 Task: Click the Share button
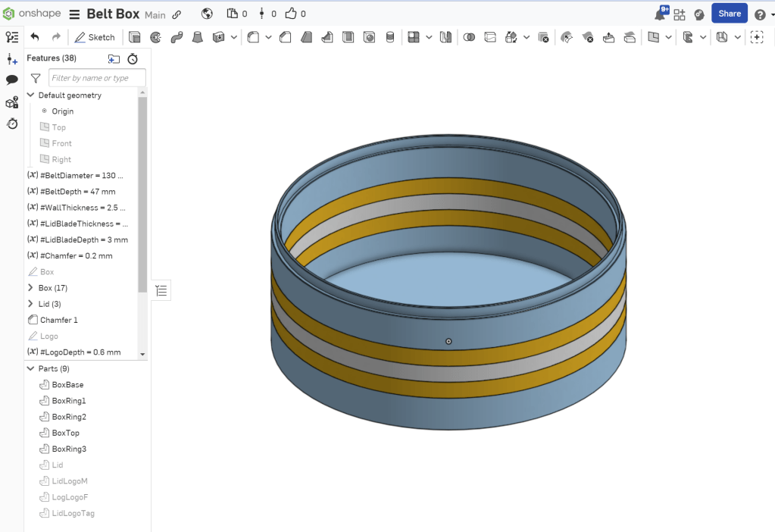pyautogui.click(x=729, y=14)
